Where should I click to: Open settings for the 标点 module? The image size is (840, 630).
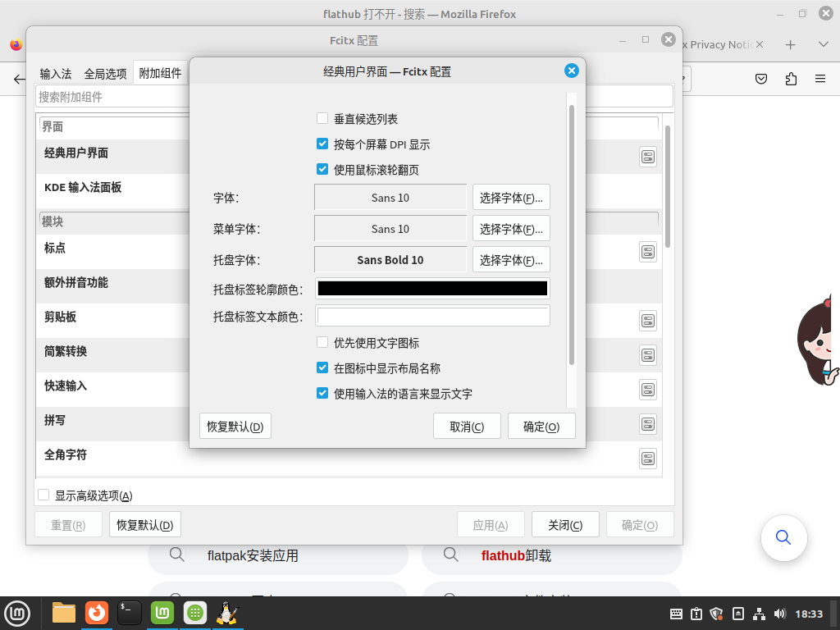(648, 252)
